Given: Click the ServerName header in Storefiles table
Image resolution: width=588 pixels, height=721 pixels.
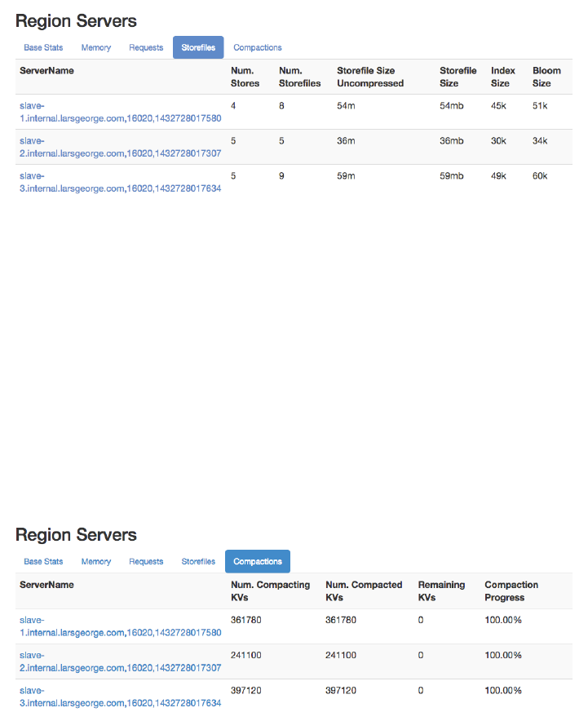Looking at the screenshot, I should (46, 70).
